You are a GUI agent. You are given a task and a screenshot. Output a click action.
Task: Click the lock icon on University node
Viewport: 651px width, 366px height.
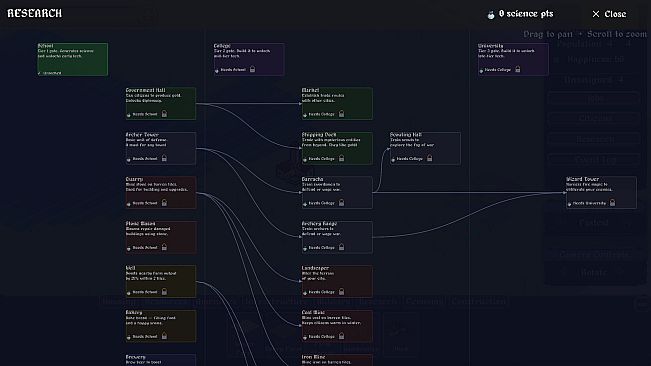click(517, 69)
